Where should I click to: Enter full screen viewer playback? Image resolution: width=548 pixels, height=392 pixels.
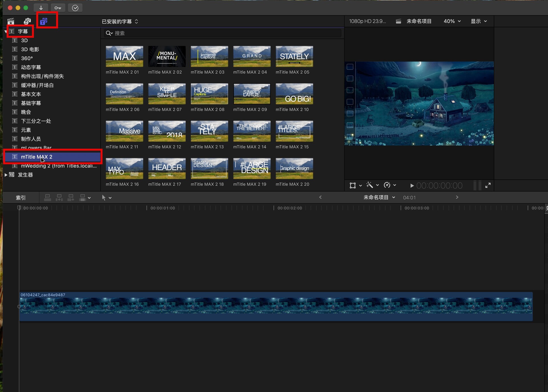click(488, 185)
